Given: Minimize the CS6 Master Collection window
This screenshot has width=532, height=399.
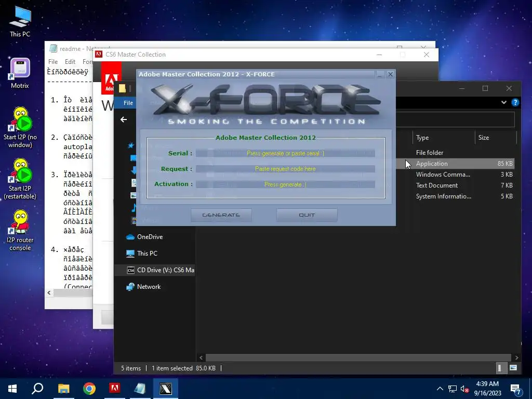Looking at the screenshot, I should coord(379,55).
